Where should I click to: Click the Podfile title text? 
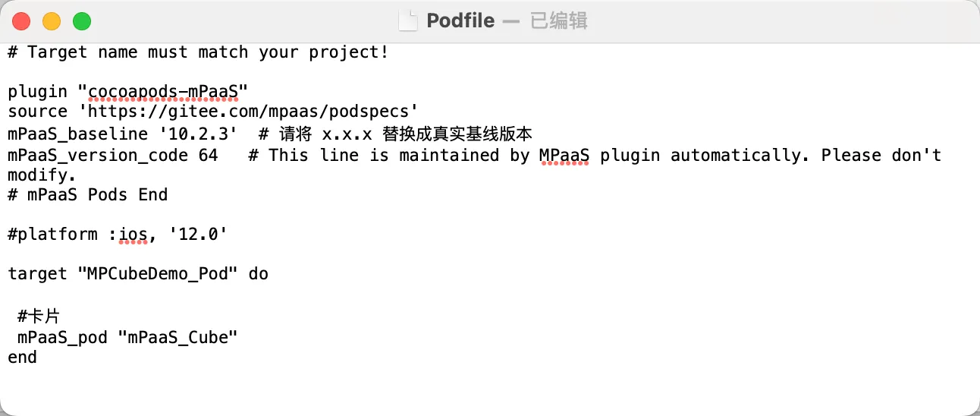tap(460, 20)
